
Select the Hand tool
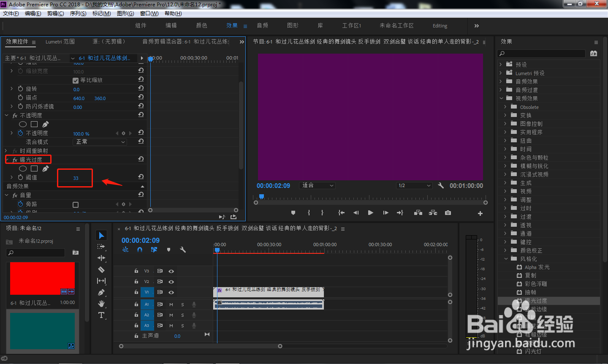[x=101, y=304]
